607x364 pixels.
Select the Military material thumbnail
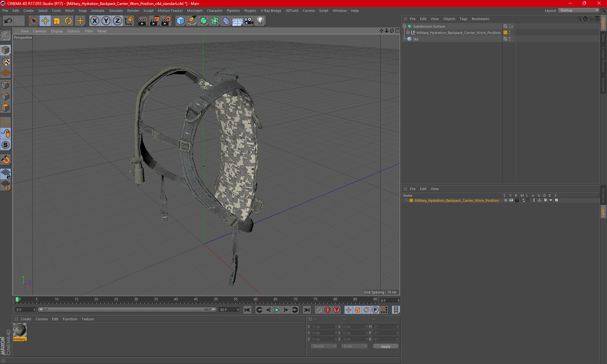click(20, 330)
